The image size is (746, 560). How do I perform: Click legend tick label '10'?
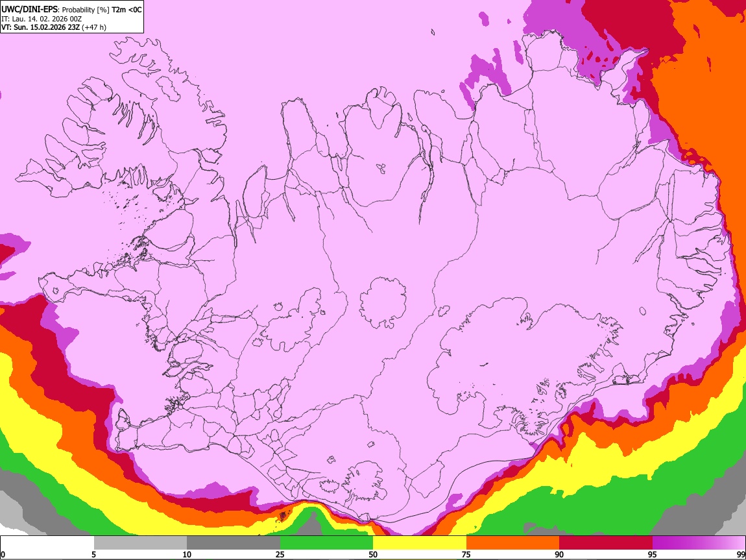tap(187, 554)
